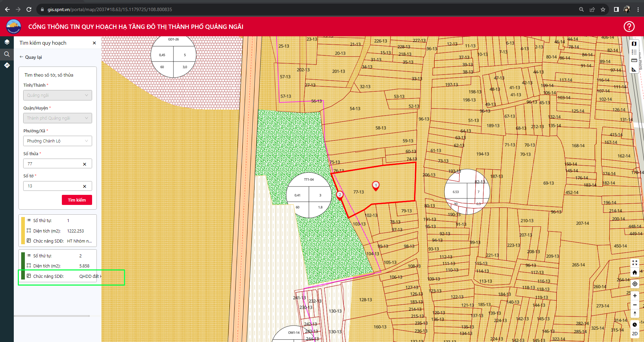Open the map layers panel icon
The width and height of the screenshot is (644, 342).
[x=7, y=42]
